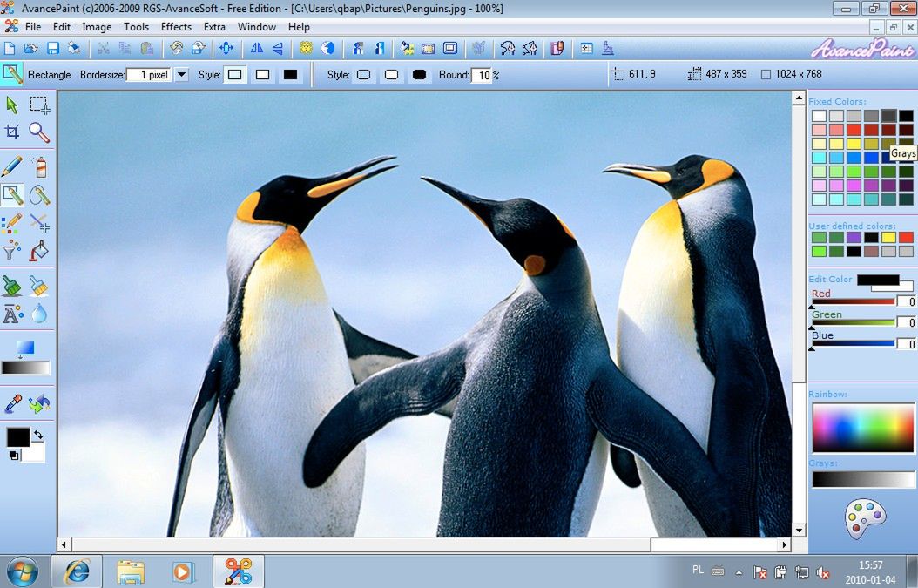The image size is (918, 588).
Task: Flip image horizontally using mirror icon
Action: pyautogui.click(x=256, y=49)
